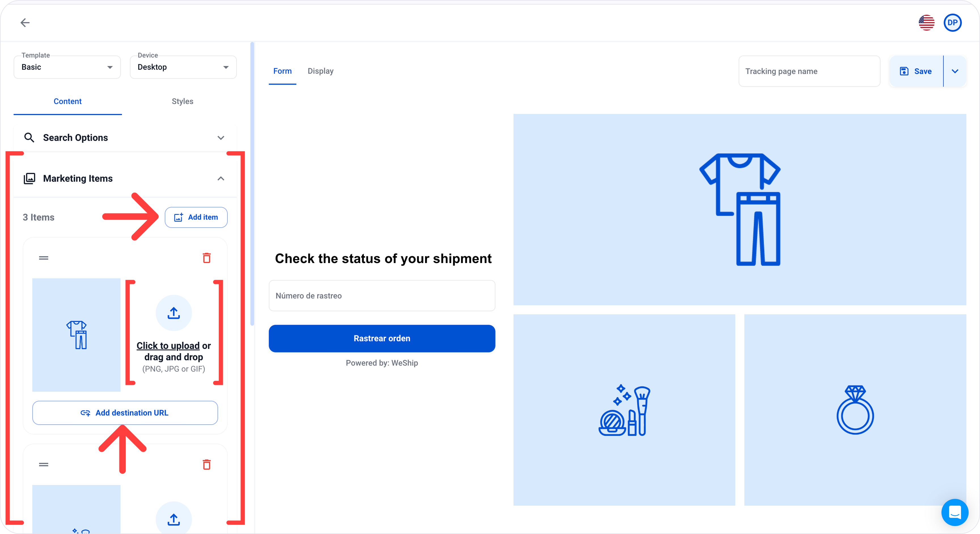This screenshot has height=534, width=980.
Task: Click the 'Click to upload' link
Action: tap(168, 346)
